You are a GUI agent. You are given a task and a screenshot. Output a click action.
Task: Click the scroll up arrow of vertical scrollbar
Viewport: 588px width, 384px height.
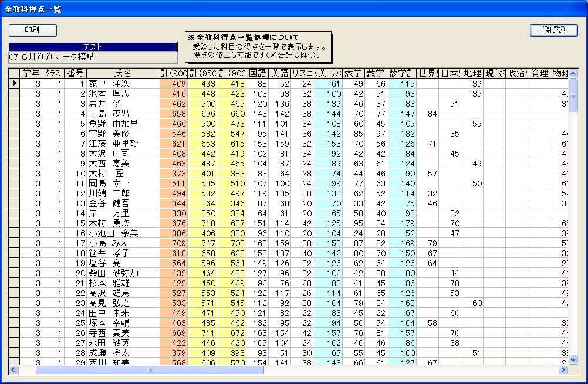coord(573,73)
